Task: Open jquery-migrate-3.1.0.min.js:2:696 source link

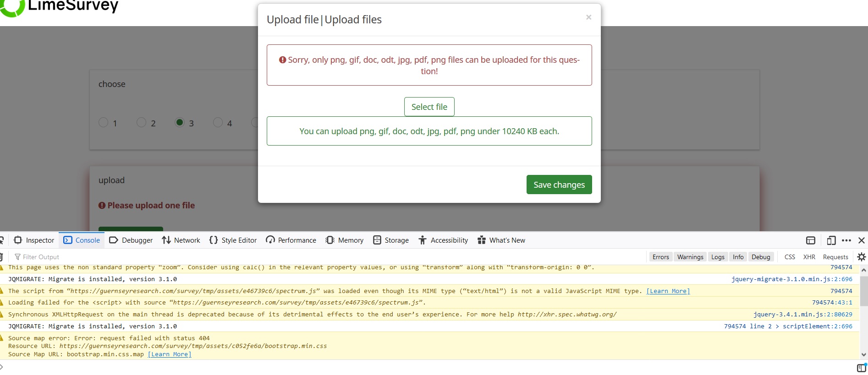Action: [x=792, y=279]
